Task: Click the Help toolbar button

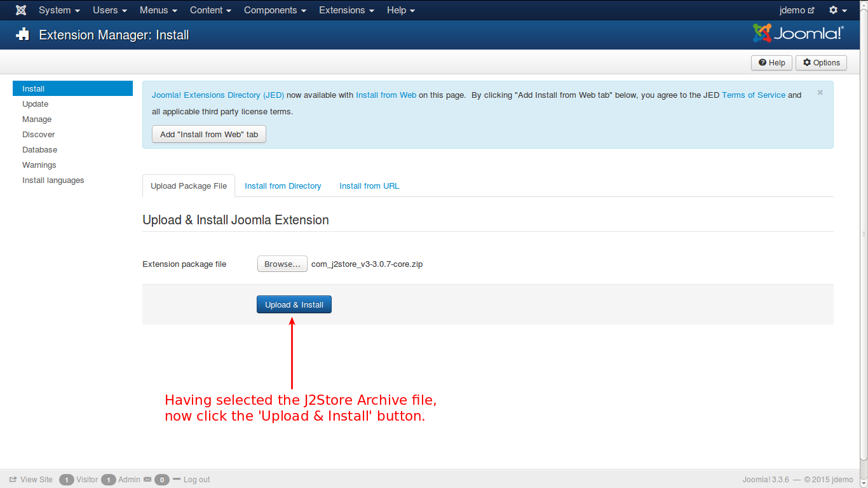Action: 771,63
